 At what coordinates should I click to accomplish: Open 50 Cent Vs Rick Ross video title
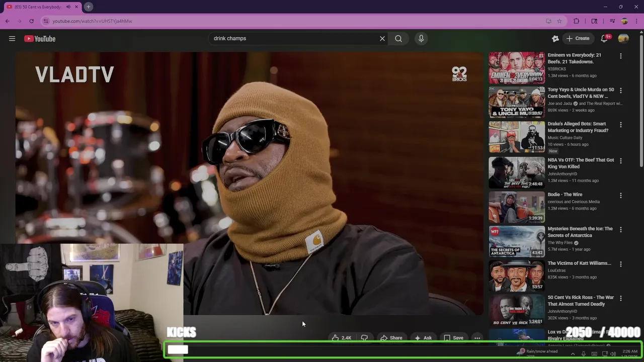point(581,301)
